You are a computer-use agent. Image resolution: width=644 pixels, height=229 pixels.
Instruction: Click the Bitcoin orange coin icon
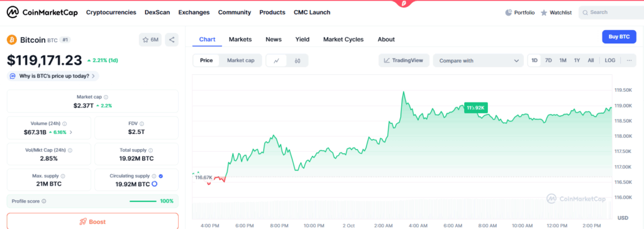click(11, 40)
